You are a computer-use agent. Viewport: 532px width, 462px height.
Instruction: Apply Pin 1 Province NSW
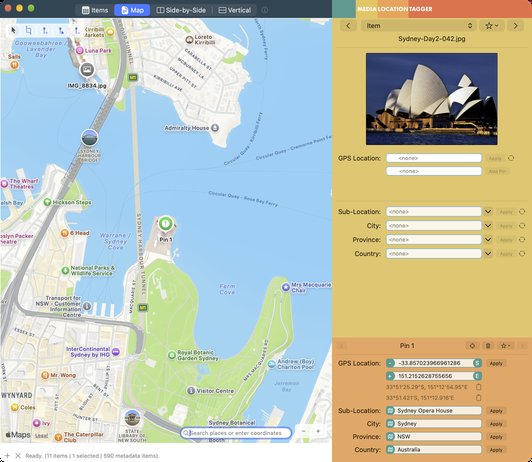496,437
